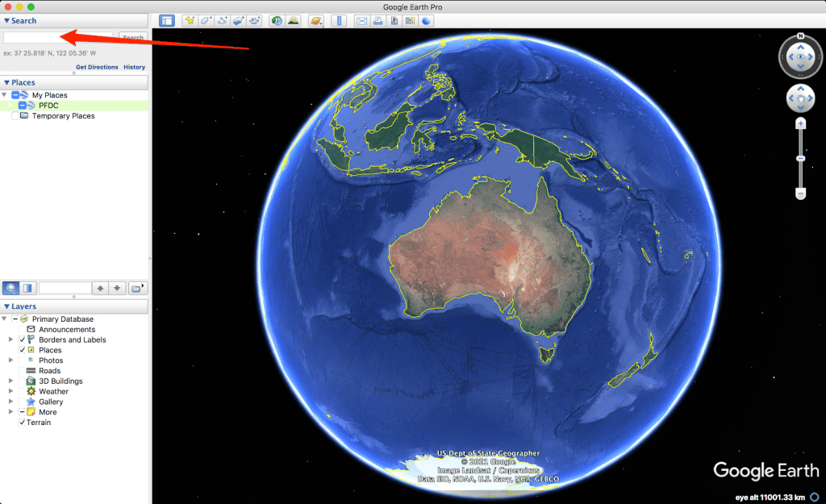Expand the Weather layer node
826x504 pixels.
click(10, 391)
